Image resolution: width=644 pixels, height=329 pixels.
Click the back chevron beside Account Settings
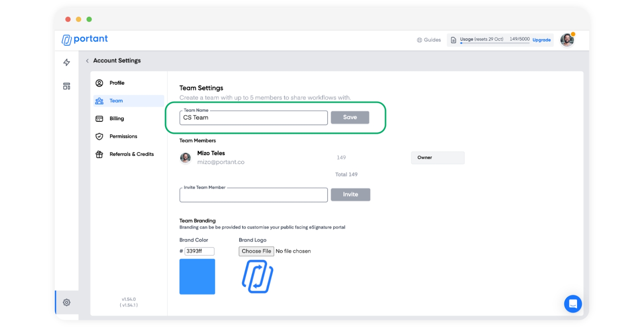pyautogui.click(x=87, y=61)
